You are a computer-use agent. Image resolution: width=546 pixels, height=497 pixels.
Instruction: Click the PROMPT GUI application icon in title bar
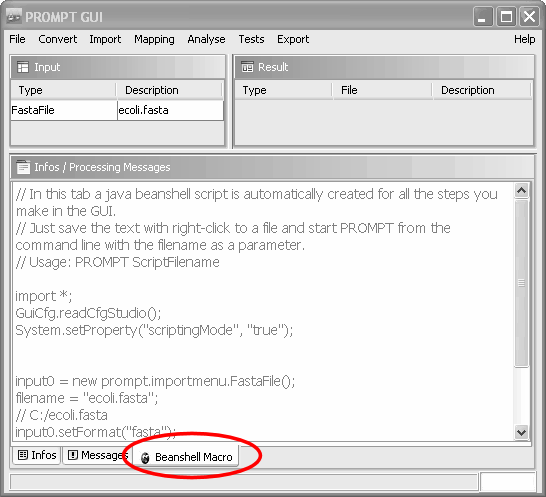pos(14,16)
